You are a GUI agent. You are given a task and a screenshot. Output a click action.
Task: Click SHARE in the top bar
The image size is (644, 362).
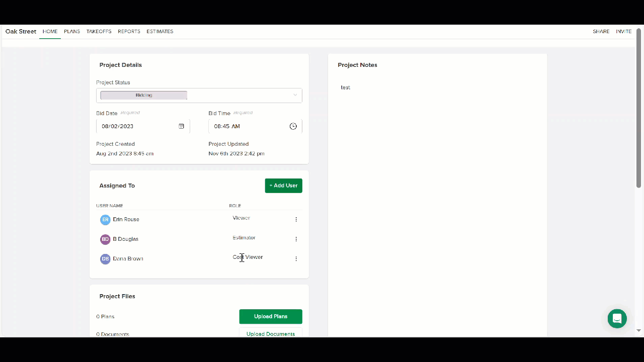[601, 31]
